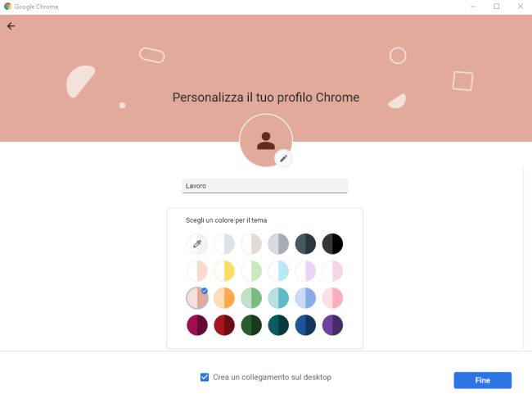
Task: Select the dark red theme color
Action: click(x=224, y=325)
